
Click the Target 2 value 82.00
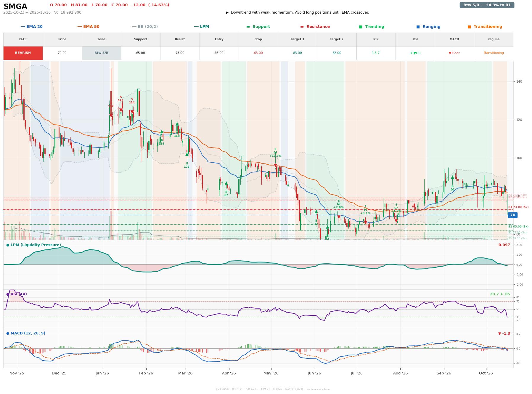pyautogui.click(x=337, y=53)
